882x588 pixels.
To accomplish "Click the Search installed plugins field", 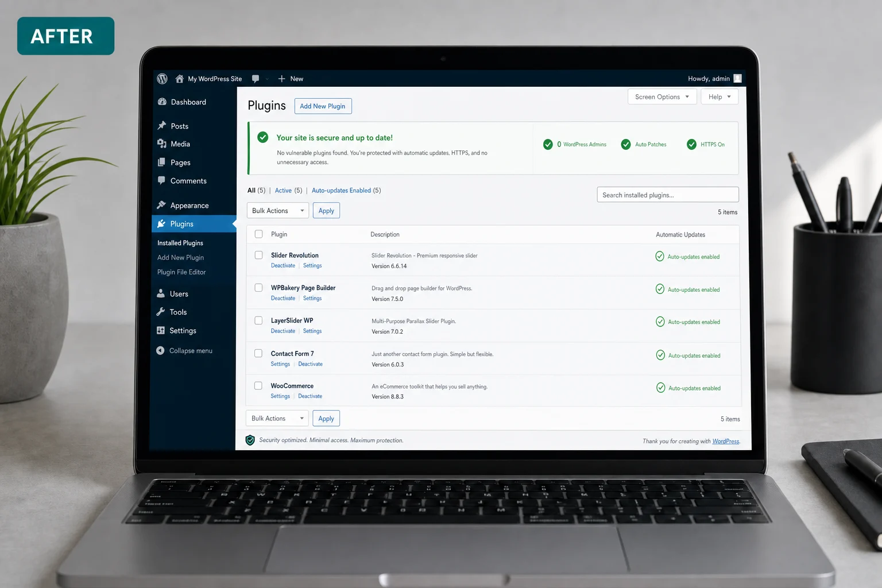I will (x=668, y=195).
